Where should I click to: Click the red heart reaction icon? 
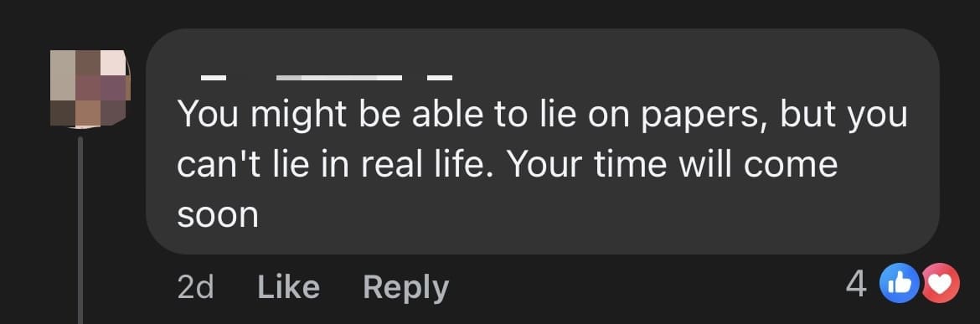pyautogui.click(x=940, y=284)
